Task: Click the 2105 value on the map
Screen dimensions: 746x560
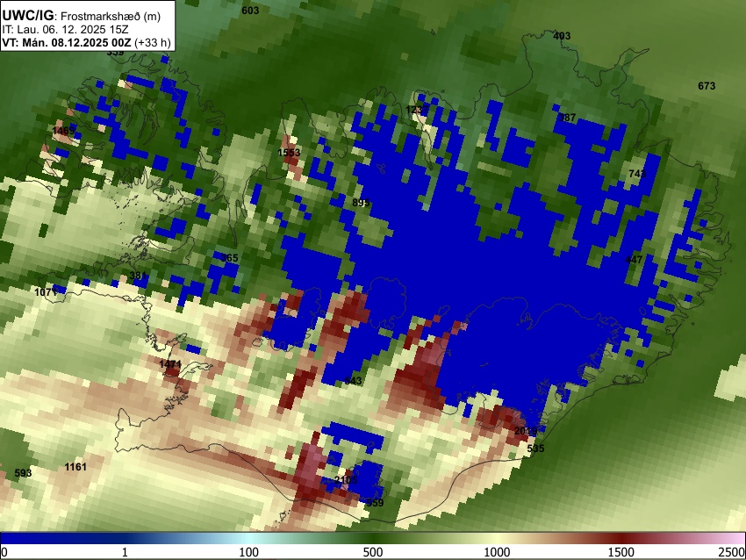Action: click(346, 479)
